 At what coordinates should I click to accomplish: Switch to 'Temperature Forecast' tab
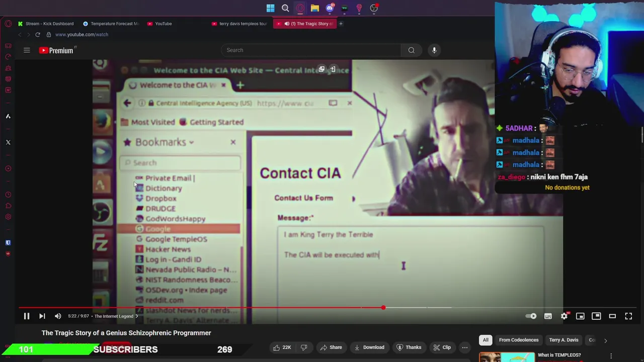coord(111,24)
